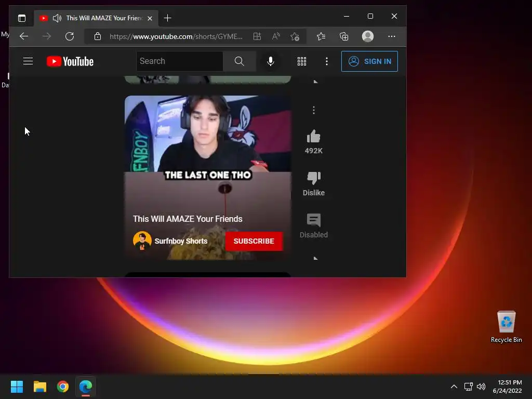Open the Surfnboy Shorts channel name
Viewport: 532px width, 399px height.
[181, 241]
